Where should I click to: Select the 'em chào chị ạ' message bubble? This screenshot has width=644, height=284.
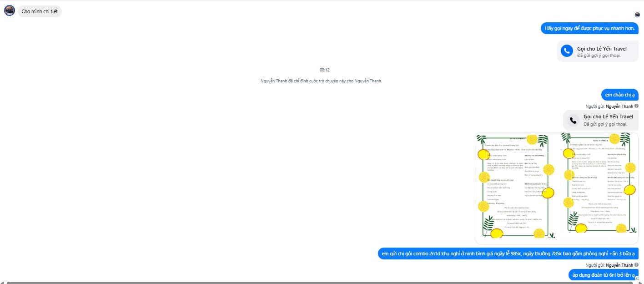(619, 95)
